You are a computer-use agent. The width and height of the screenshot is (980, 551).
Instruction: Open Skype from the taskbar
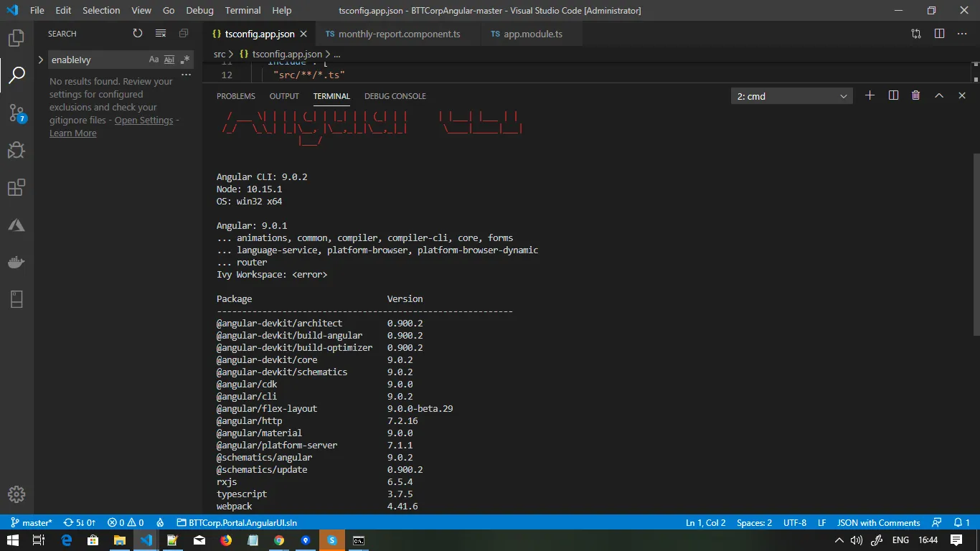pyautogui.click(x=332, y=540)
